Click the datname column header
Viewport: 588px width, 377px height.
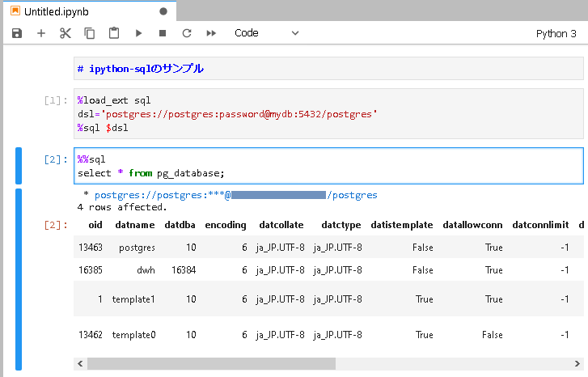pos(135,225)
